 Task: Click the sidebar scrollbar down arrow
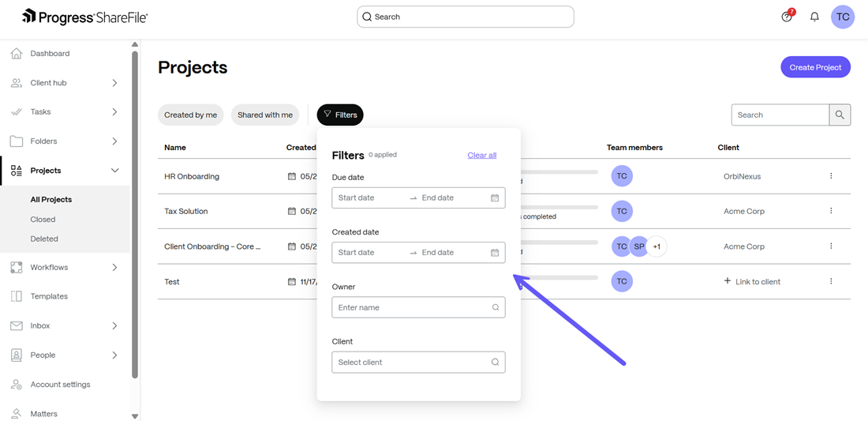tap(134, 416)
